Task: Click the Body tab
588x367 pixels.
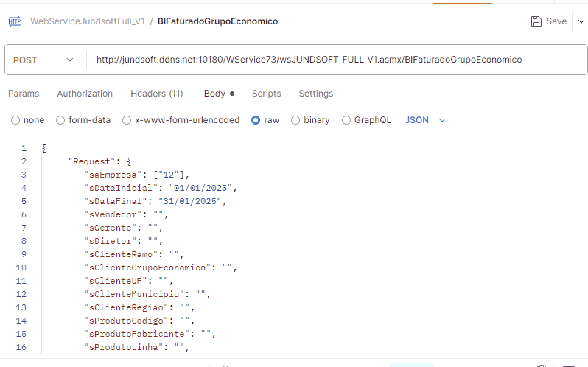Action: [x=215, y=94]
